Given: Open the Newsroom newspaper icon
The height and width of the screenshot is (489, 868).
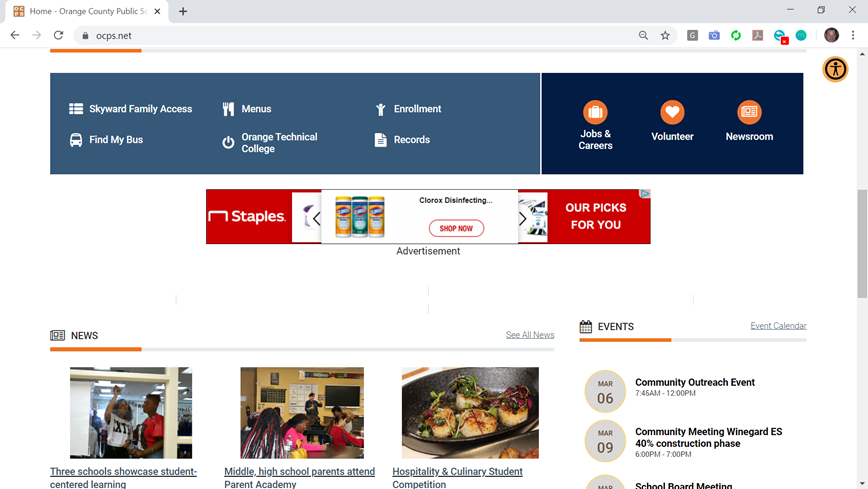Looking at the screenshot, I should [x=749, y=112].
